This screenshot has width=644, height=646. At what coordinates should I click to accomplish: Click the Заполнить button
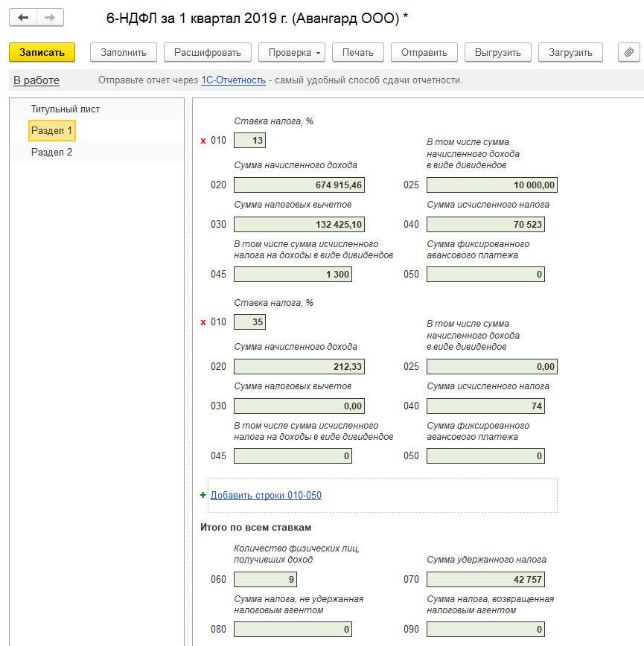click(x=124, y=52)
